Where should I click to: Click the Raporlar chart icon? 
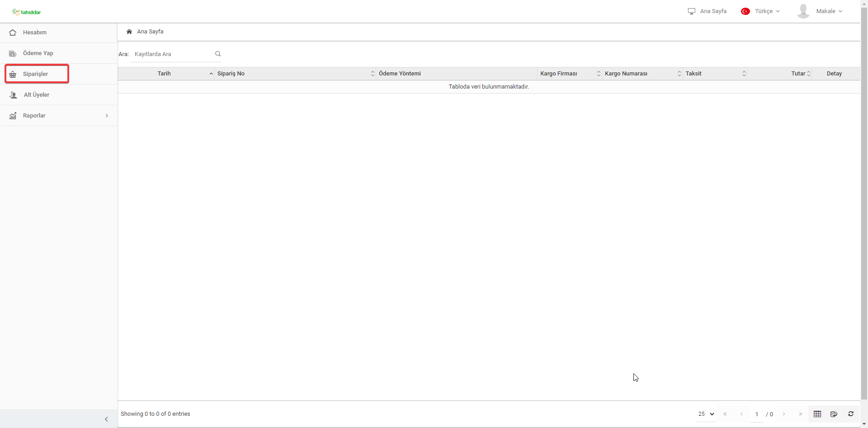(x=13, y=116)
